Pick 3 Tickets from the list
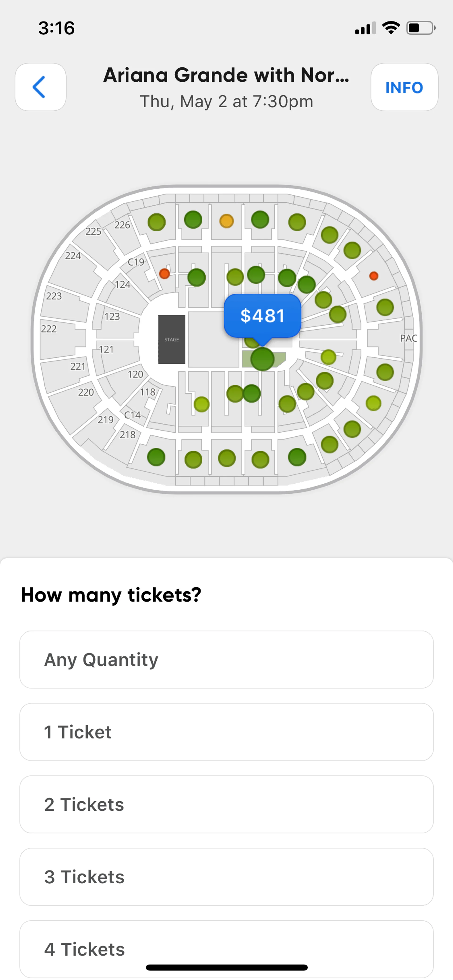This screenshot has height=980, width=453. click(x=226, y=877)
